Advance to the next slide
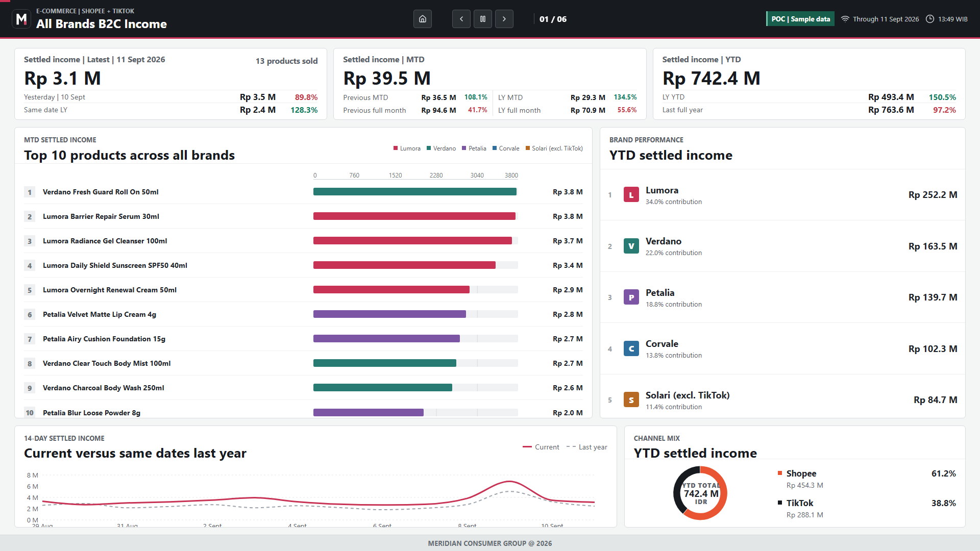Screen dimensions: 980x551 504,19
